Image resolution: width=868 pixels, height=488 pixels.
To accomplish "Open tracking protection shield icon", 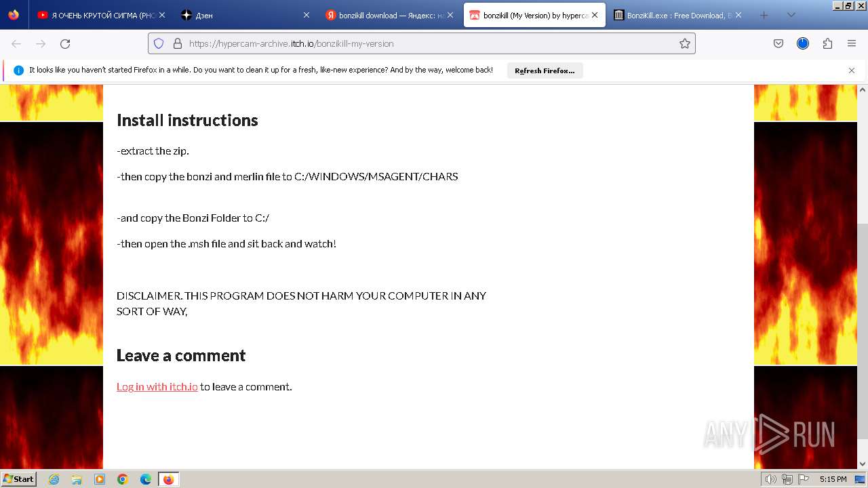I will [159, 43].
